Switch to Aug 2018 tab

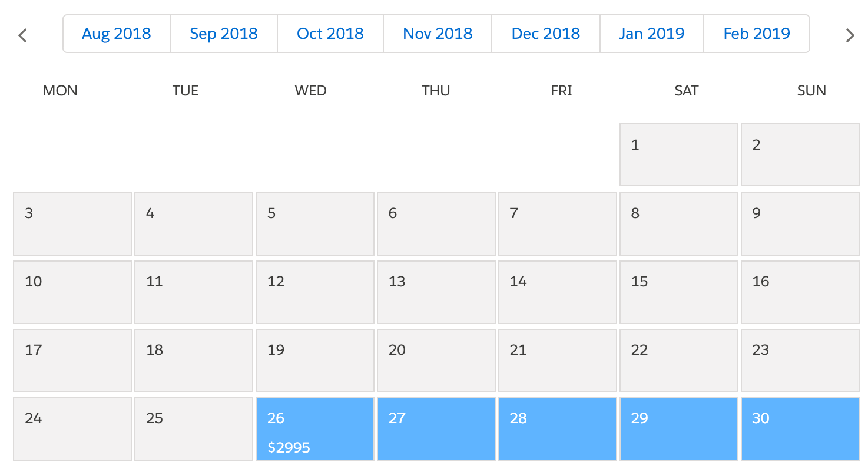coord(117,34)
